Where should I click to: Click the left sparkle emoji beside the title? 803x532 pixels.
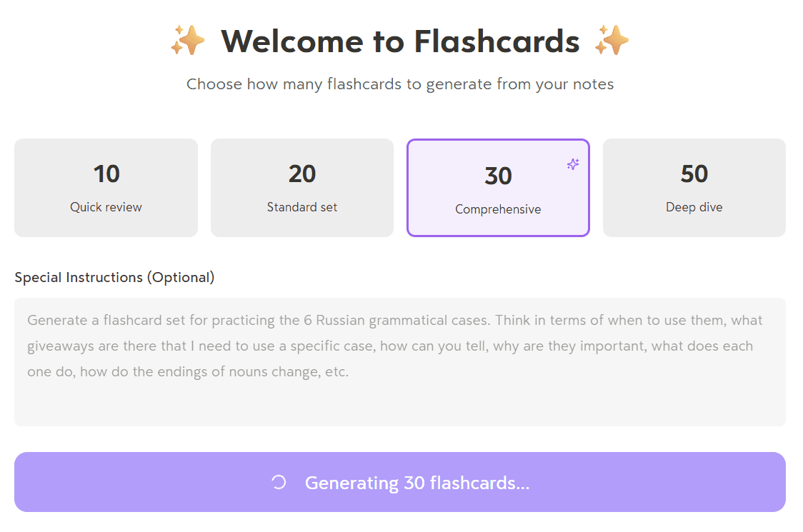click(187, 41)
